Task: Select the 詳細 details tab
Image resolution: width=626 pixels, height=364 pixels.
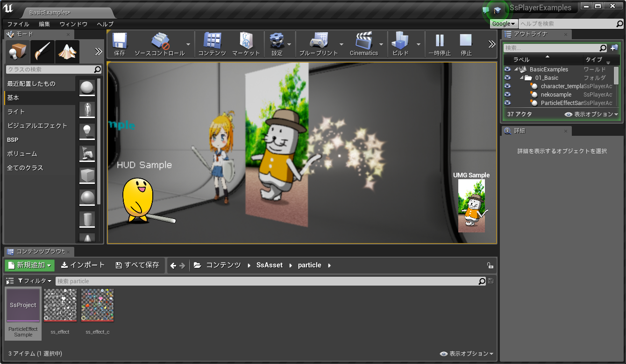Action: pyautogui.click(x=536, y=131)
